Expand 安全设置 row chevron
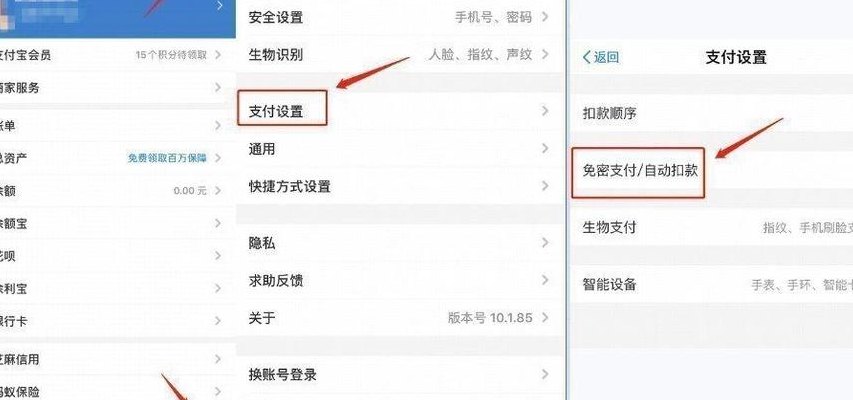The image size is (853, 400). [x=545, y=17]
